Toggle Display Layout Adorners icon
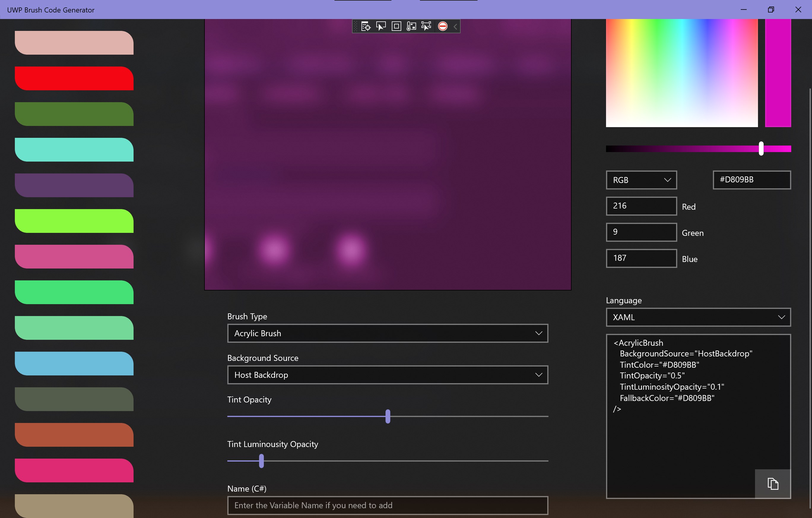812x518 pixels. (396, 26)
